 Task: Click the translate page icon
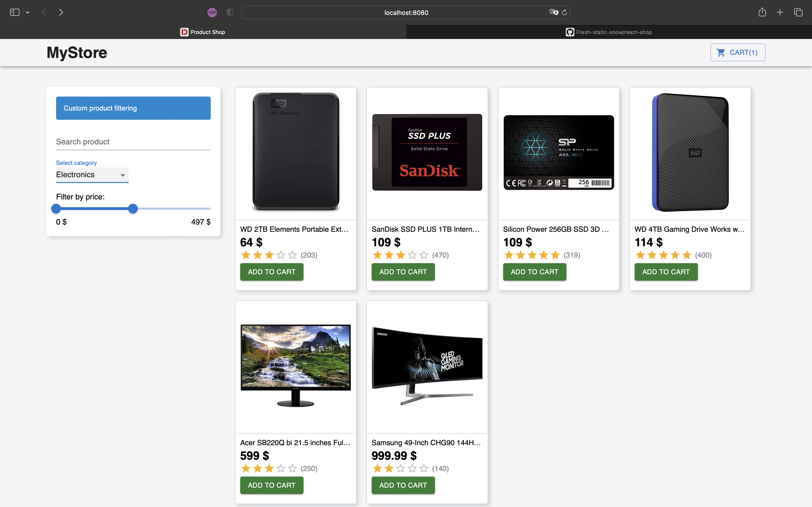[553, 12]
